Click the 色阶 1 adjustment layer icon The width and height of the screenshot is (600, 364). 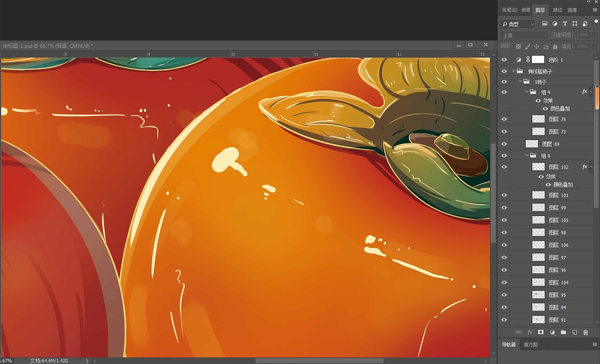point(519,60)
